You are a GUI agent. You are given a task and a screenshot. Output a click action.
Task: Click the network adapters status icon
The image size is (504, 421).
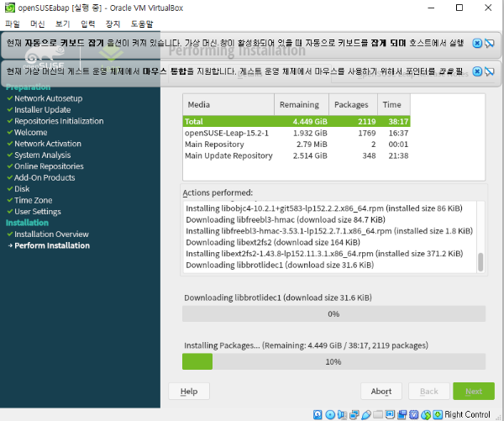click(x=354, y=414)
